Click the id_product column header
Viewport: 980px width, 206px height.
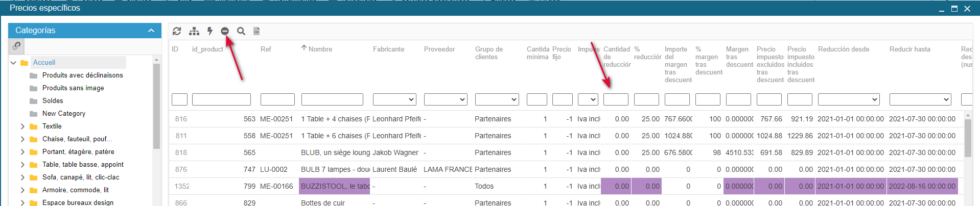207,49
